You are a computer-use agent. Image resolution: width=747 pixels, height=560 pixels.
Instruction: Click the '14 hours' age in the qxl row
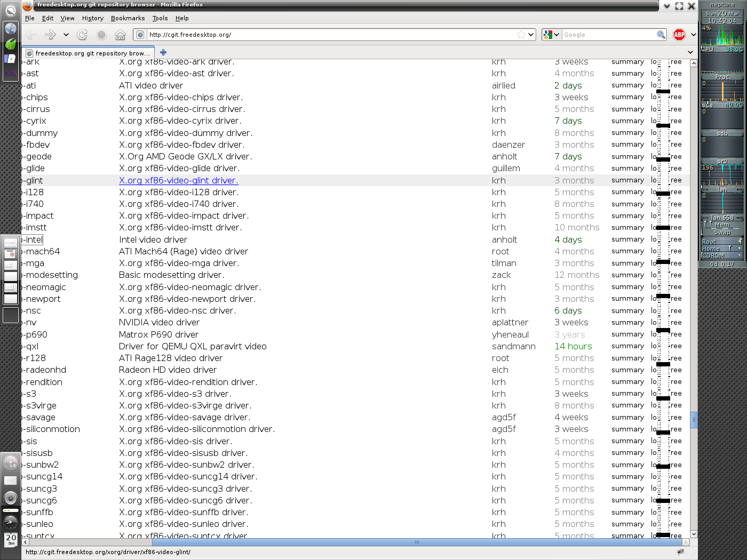[573, 346]
